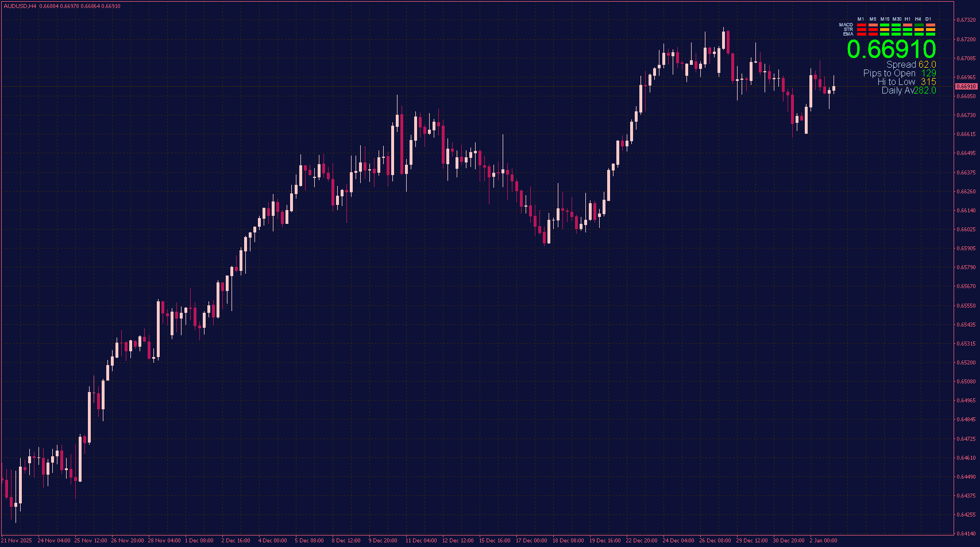Select the H4 timeframe label in dashboard
This screenshot has width=980, height=547.
[x=919, y=19]
